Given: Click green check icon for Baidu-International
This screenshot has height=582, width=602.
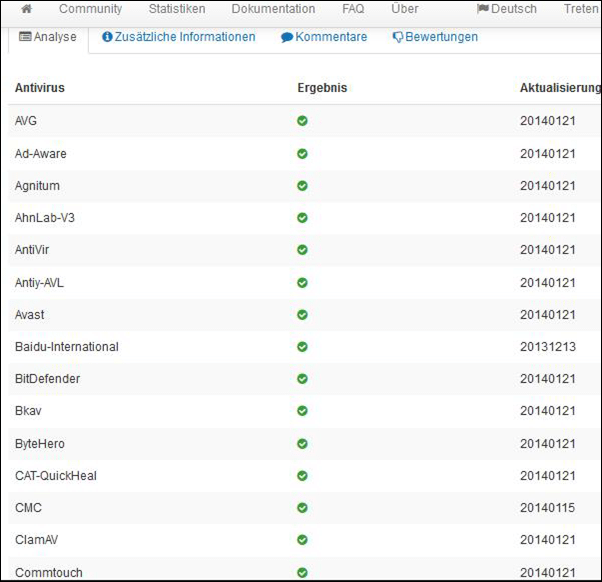Looking at the screenshot, I should [x=302, y=347].
